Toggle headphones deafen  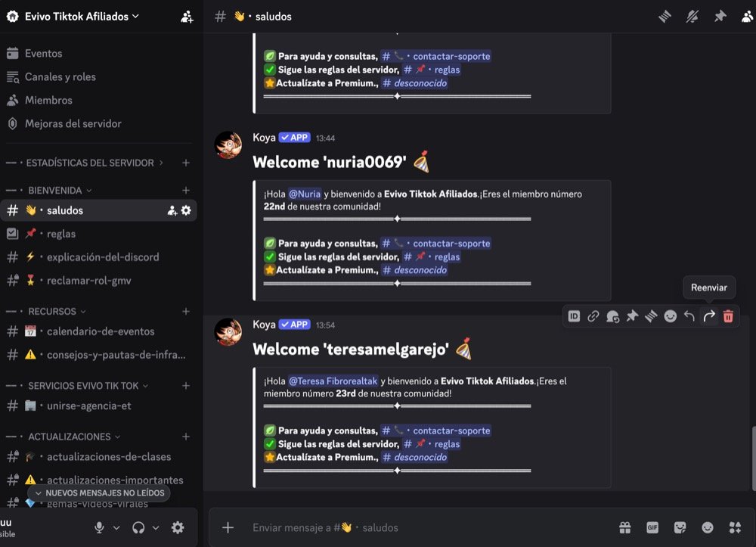[138, 527]
